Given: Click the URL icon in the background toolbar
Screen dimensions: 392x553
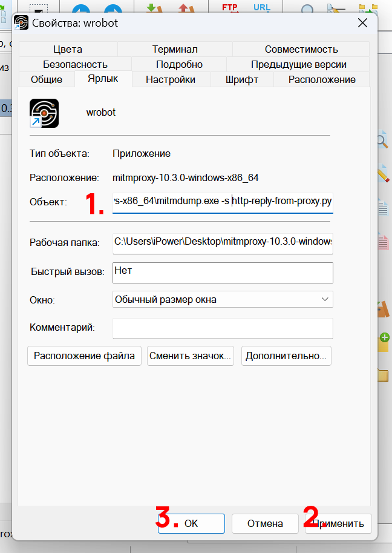Looking at the screenshot, I should click(262, 7).
